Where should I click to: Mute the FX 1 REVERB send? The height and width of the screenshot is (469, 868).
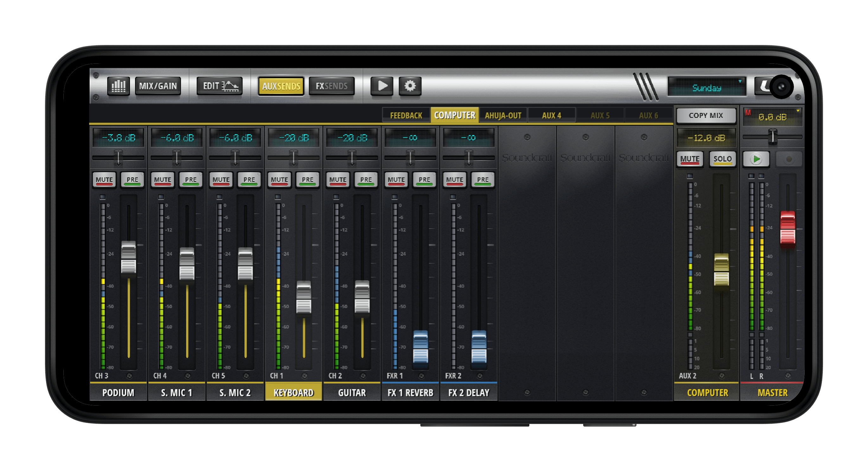click(x=396, y=180)
